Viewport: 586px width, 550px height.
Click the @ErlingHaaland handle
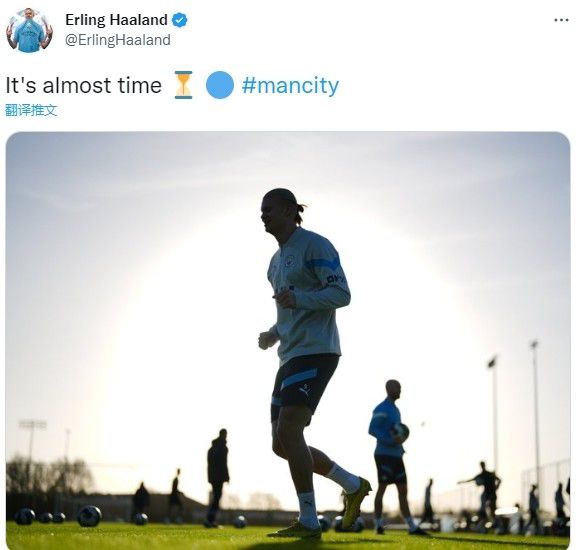click(118, 40)
